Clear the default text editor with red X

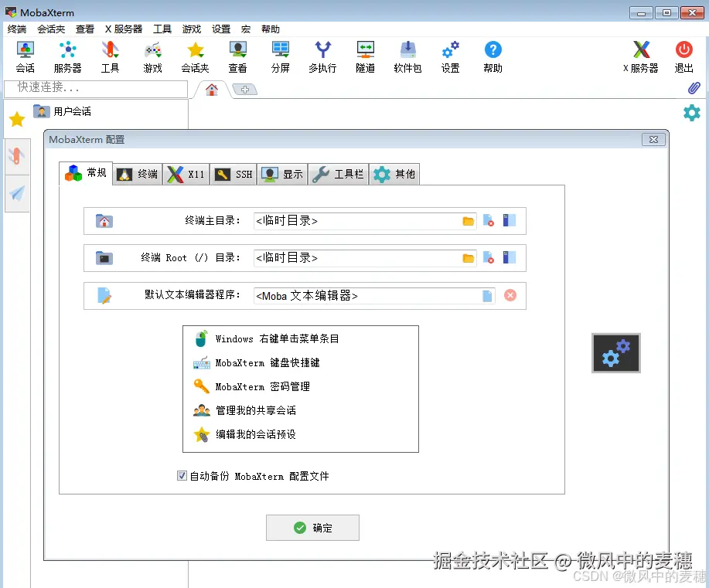tap(510, 295)
